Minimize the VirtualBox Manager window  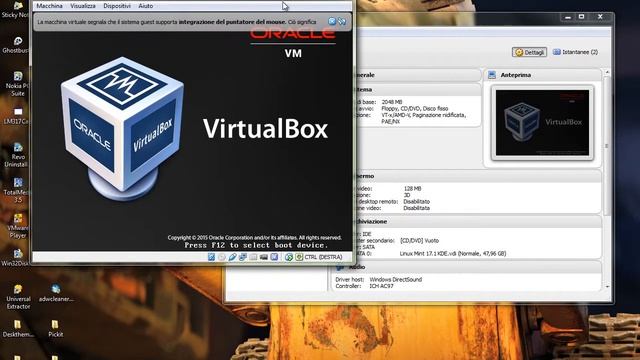pyautogui.click(x=567, y=17)
